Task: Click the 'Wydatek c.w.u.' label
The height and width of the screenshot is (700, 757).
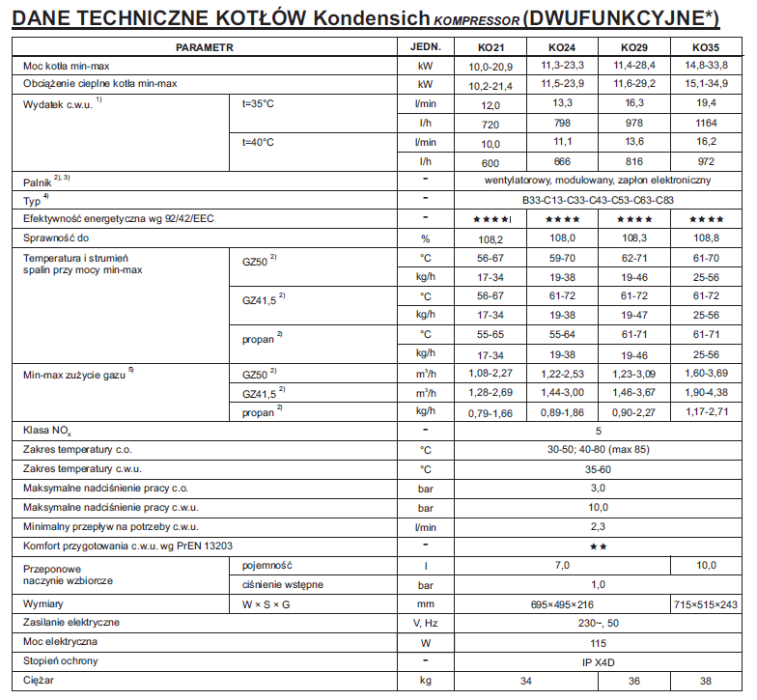Action: (58, 105)
